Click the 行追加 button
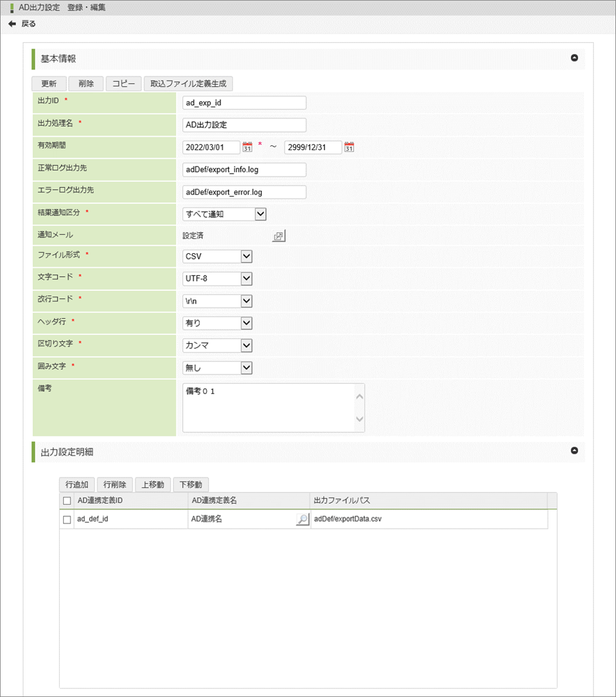Screen dimensions: 616x697 coord(77,485)
